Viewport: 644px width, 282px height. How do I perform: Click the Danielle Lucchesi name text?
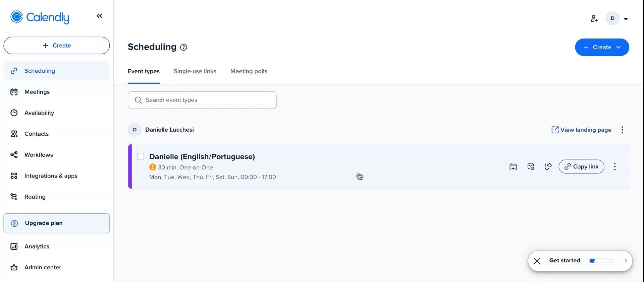169,130
